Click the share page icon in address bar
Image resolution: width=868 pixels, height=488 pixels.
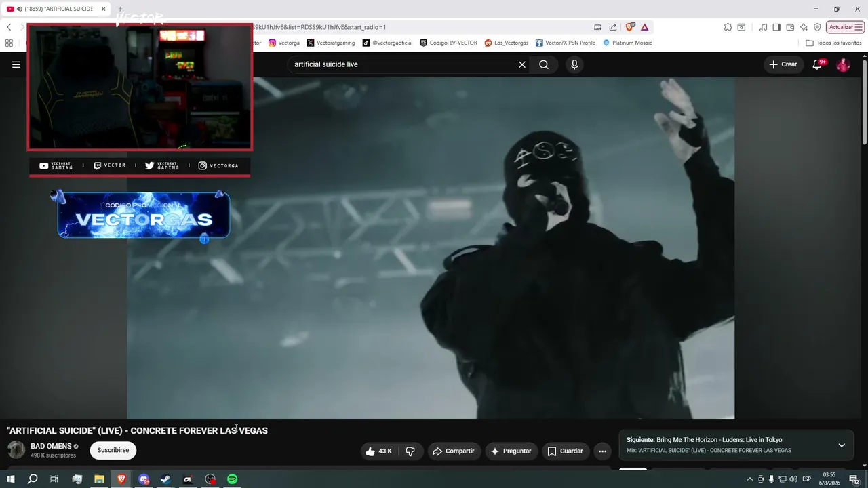point(613,27)
